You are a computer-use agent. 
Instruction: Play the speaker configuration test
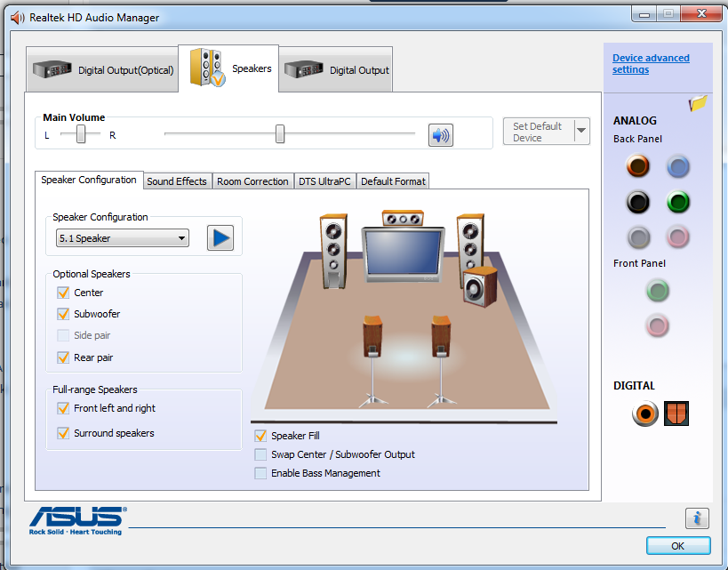(220, 238)
